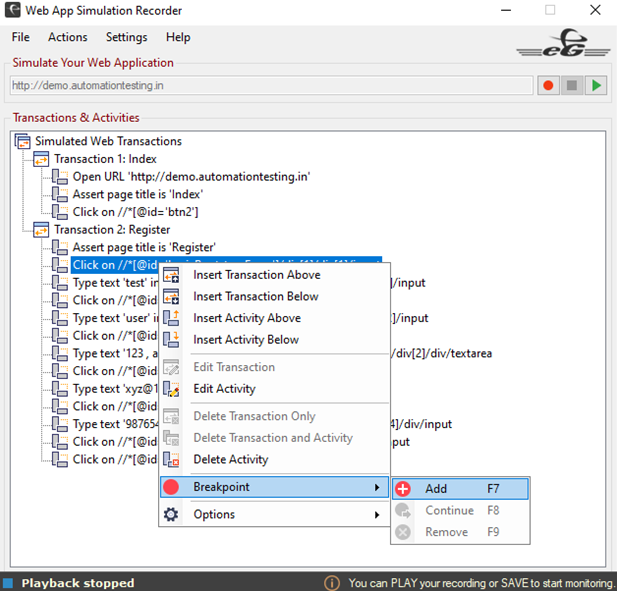
Task: Click the Transaction 1: Index icon
Action: coord(41,159)
